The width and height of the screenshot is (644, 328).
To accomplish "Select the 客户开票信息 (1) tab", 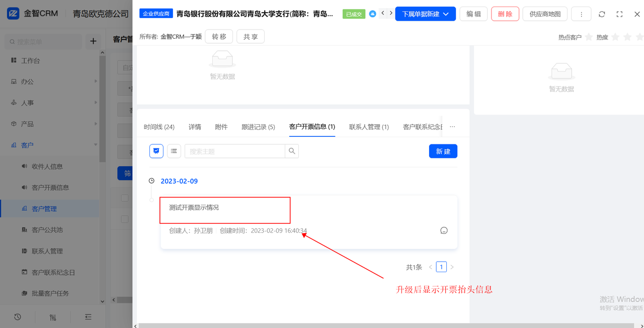I will pyautogui.click(x=312, y=127).
